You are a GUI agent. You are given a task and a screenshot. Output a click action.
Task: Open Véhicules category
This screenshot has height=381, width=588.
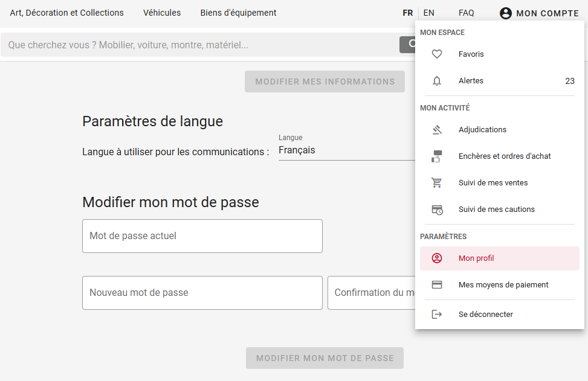(162, 13)
